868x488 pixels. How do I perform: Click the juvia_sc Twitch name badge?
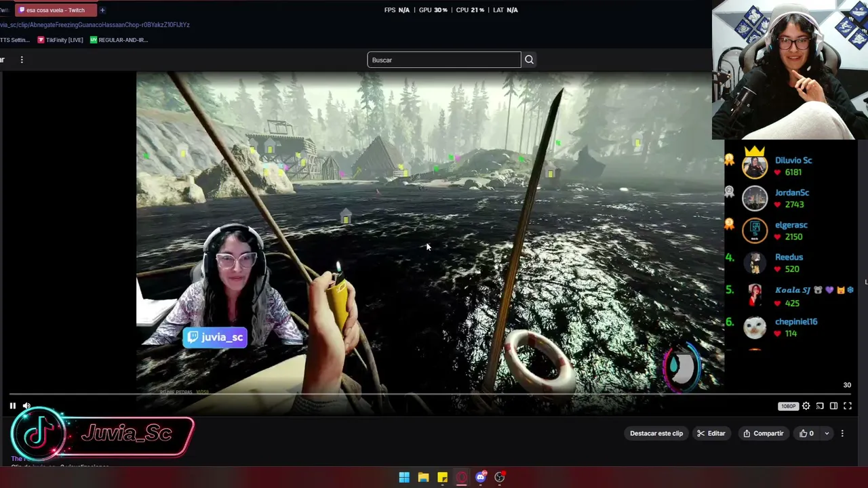[215, 338]
